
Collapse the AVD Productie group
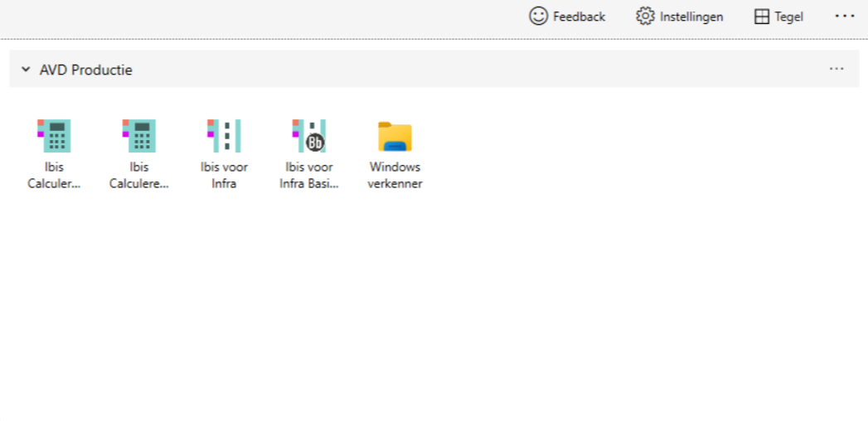(26, 70)
